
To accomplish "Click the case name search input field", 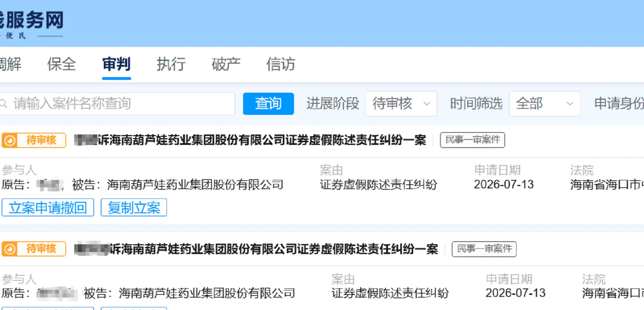I will 117,103.
